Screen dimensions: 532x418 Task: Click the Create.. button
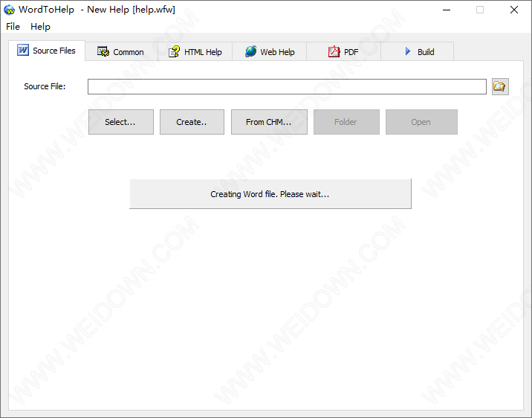[192, 122]
